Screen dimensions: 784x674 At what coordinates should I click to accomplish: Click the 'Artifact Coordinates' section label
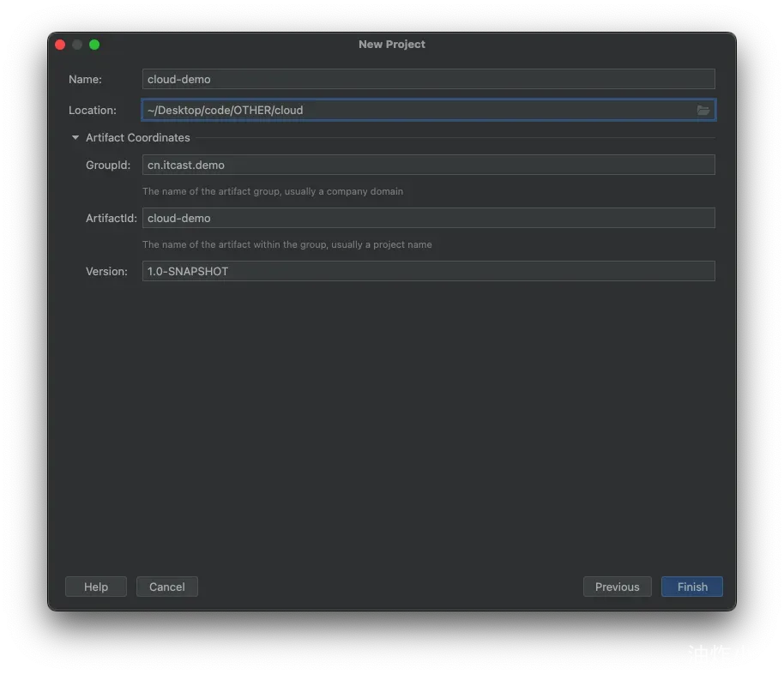point(138,137)
